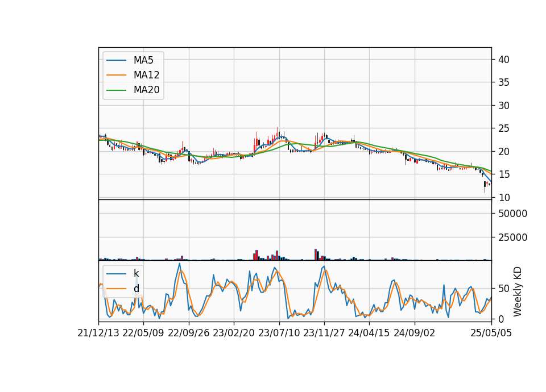
Task: Click the Weekly KD axis title
Action: tap(518, 291)
